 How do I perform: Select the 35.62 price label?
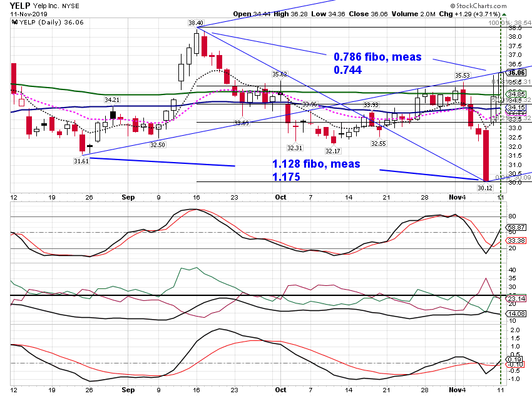point(280,74)
